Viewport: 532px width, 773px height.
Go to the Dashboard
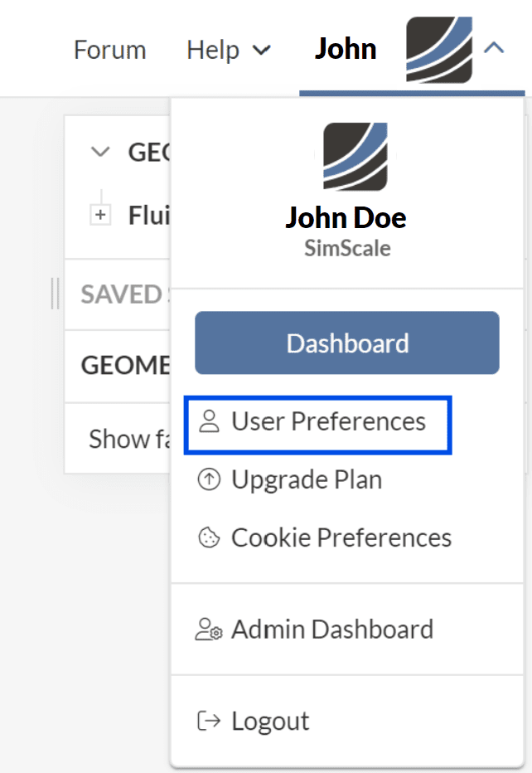tap(347, 343)
